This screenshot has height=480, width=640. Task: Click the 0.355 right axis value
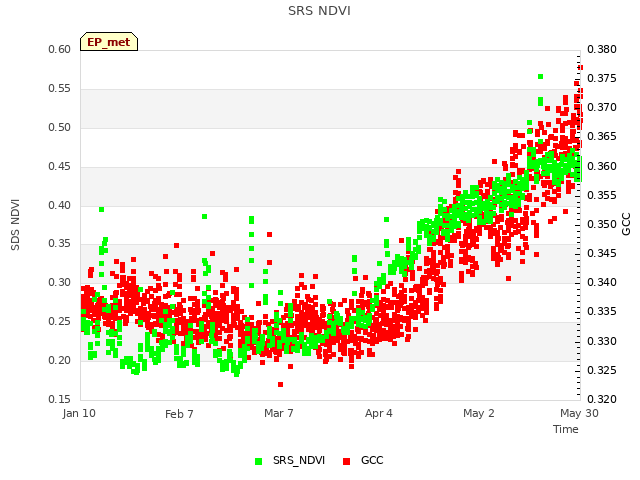(x=602, y=196)
